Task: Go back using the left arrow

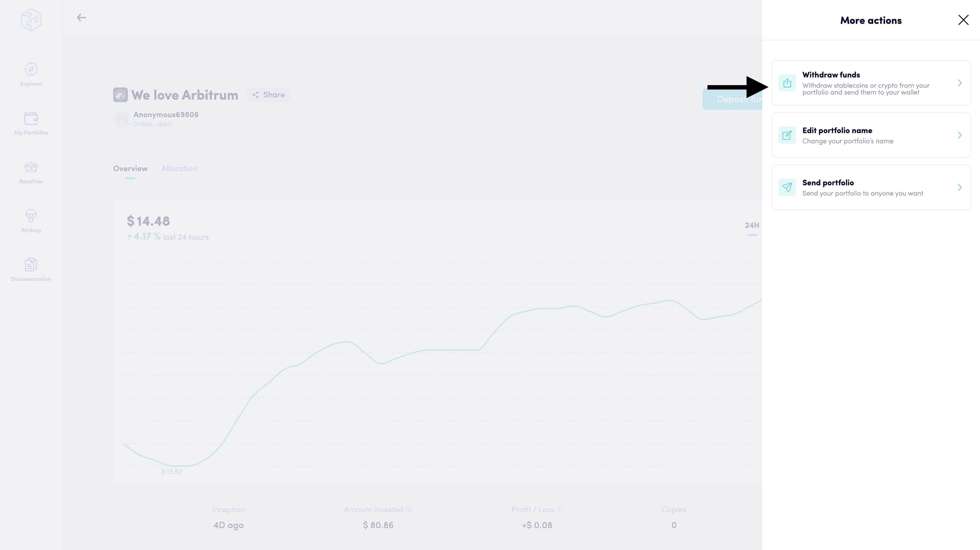Action: pos(81,18)
